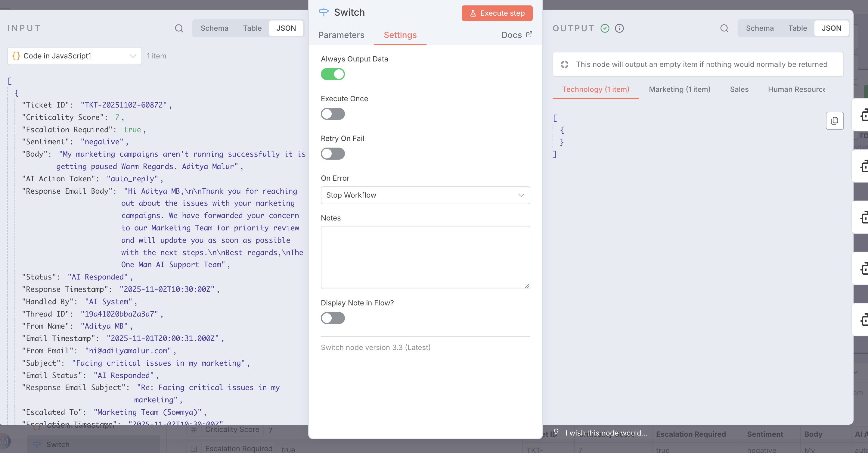Select the Marketing (1 item) output tab
This screenshot has height=453, width=868.
679,89
